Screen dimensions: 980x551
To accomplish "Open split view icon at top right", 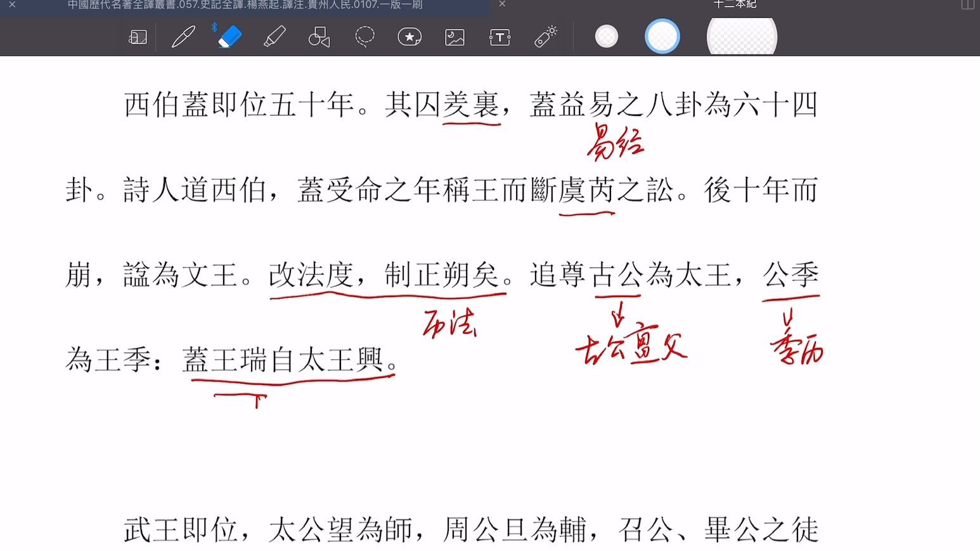I will tap(967, 4).
